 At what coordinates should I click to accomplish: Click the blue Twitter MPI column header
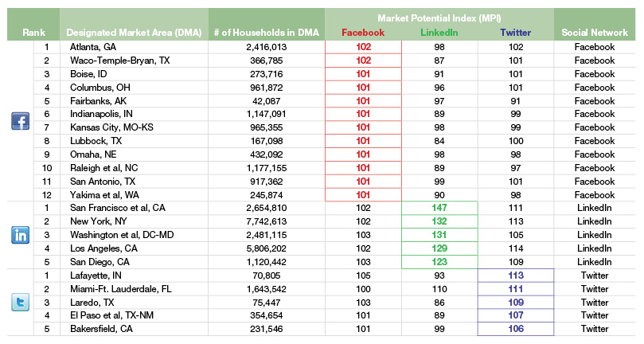click(x=515, y=32)
